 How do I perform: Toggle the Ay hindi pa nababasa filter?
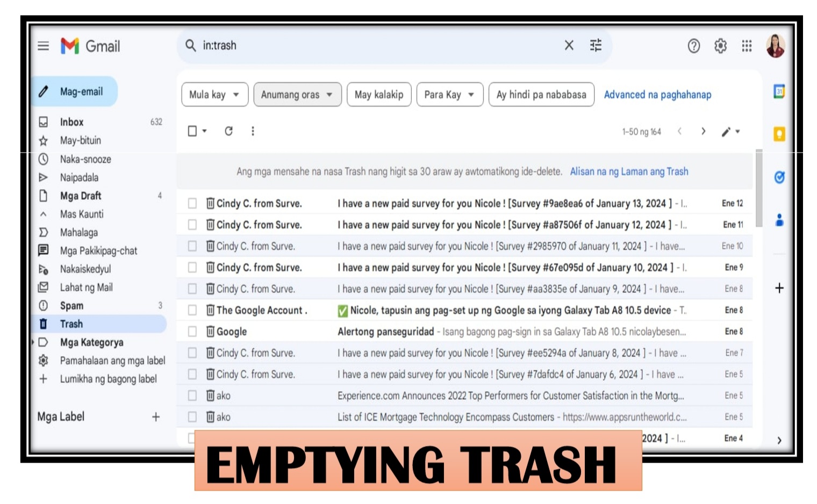[541, 95]
